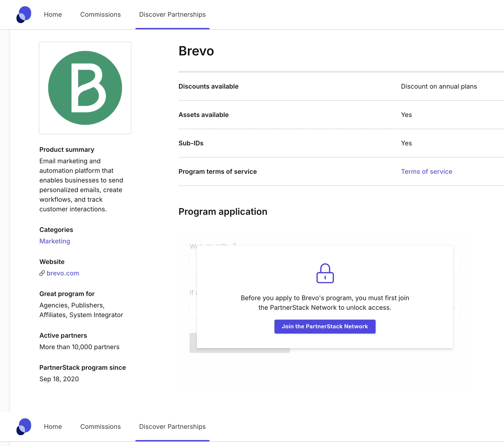Click the 'Program application' heading

(x=223, y=212)
